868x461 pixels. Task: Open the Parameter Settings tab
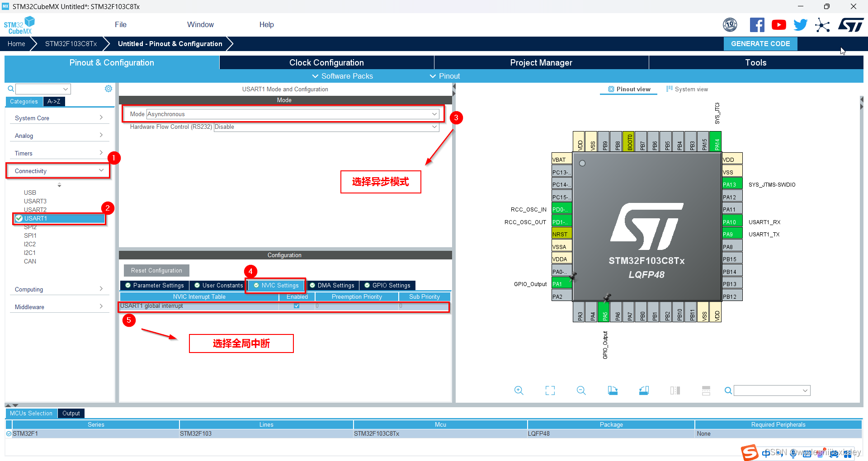pos(154,285)
